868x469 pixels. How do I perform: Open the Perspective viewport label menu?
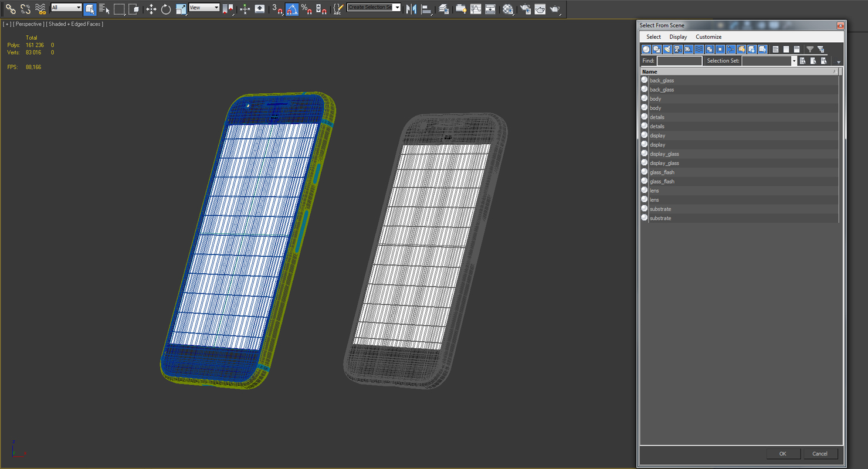tap(28, 24)
